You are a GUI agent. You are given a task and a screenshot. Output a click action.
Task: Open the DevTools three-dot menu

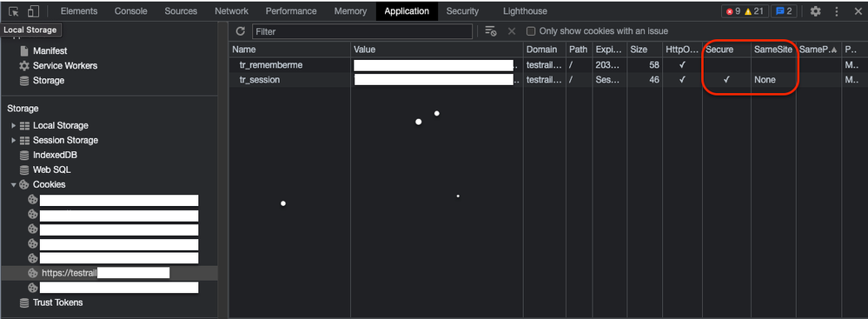[837, 11]
